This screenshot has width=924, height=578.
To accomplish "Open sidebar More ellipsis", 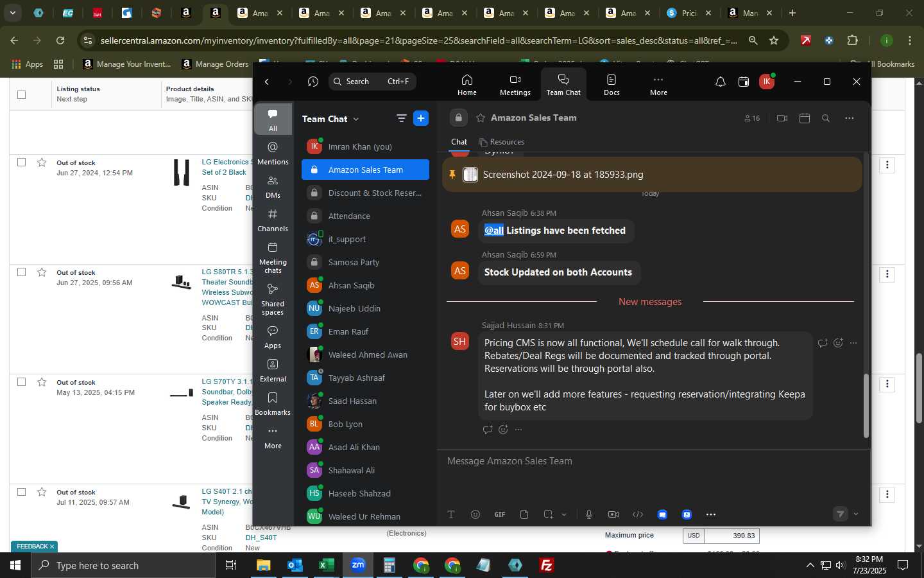I will [273, 437].
